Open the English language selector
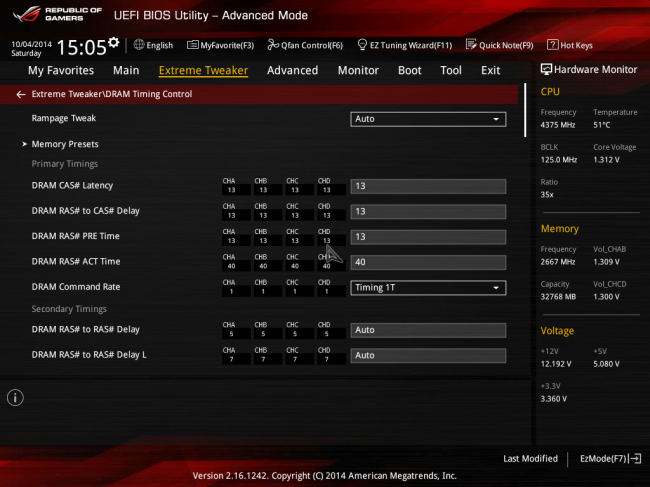This screenshot has width=650, height=487. click(x=153, y=45)
